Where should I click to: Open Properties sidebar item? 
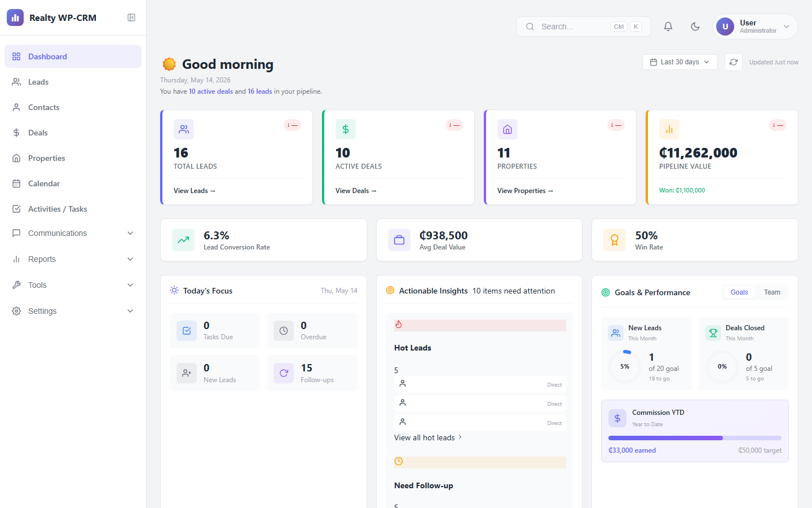click(73, 158)
